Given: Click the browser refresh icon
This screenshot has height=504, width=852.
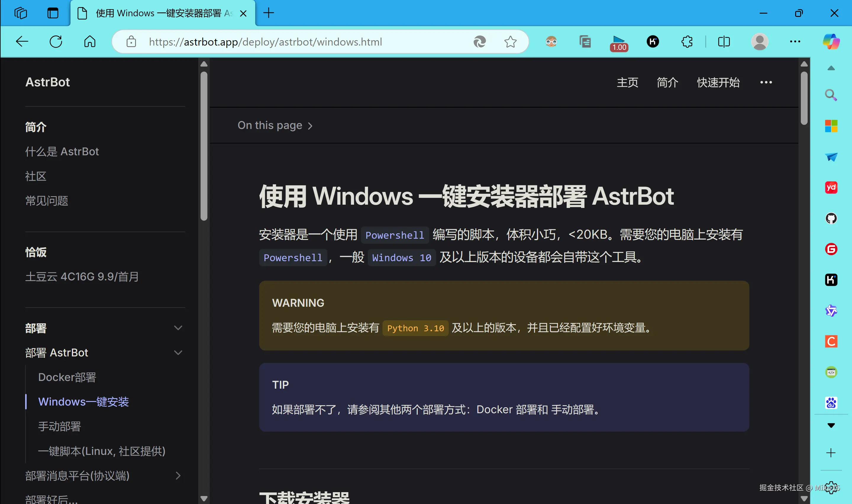Looking at the screenshot, I should 56,42.
